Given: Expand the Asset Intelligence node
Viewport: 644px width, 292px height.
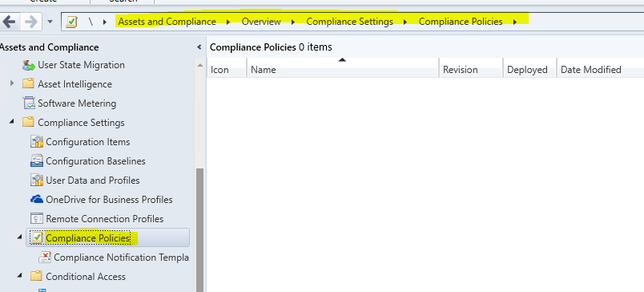Looking at the screenshot, I should 12,83.
